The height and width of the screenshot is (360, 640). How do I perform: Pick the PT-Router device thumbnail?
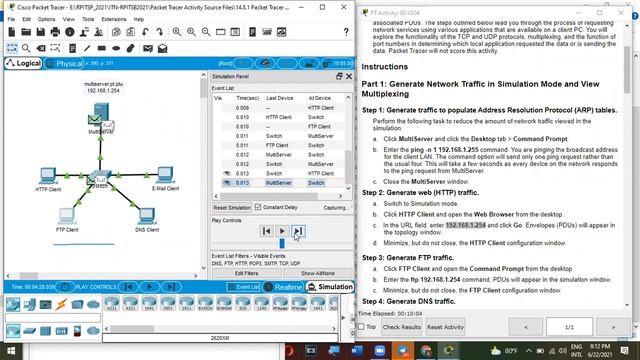click(280, 304)
